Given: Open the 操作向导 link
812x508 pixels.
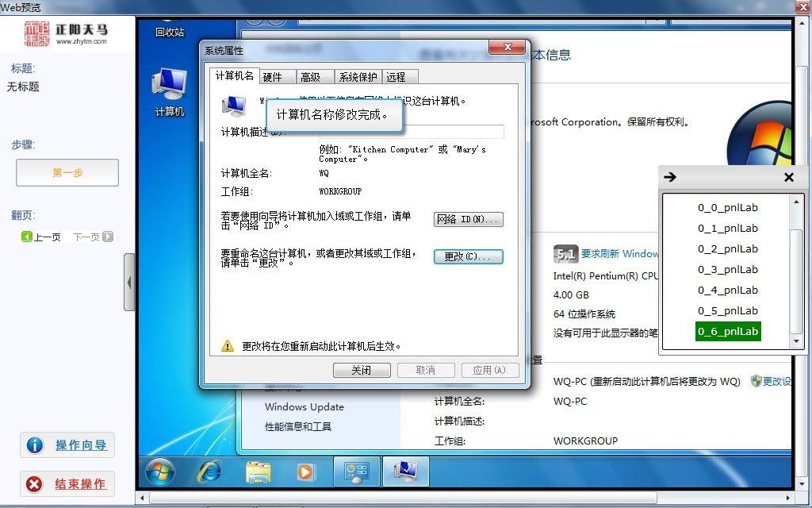Looking at the screenshot, I should tap(81, 444).
